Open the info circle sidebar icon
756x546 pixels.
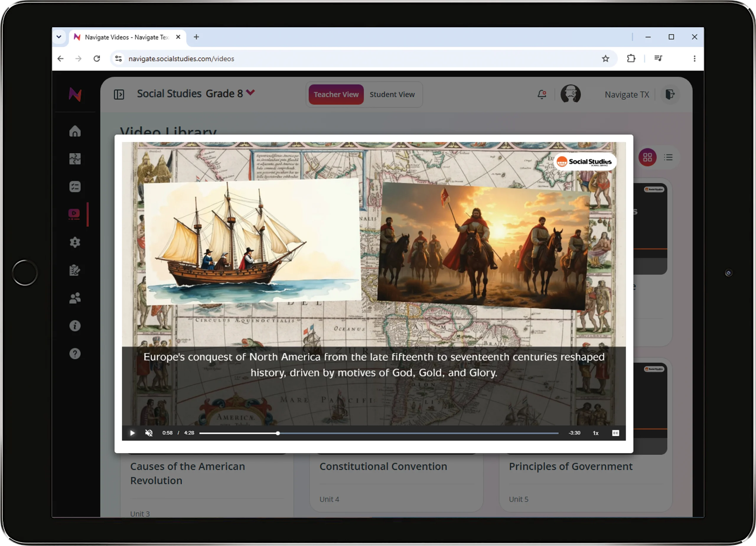pos(75,326)
